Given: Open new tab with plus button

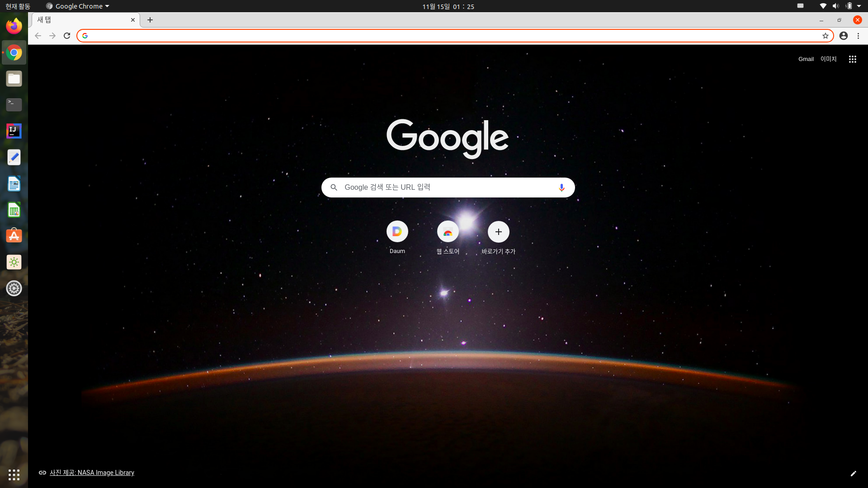Looking at the screenshot, I should click(150, 20).
